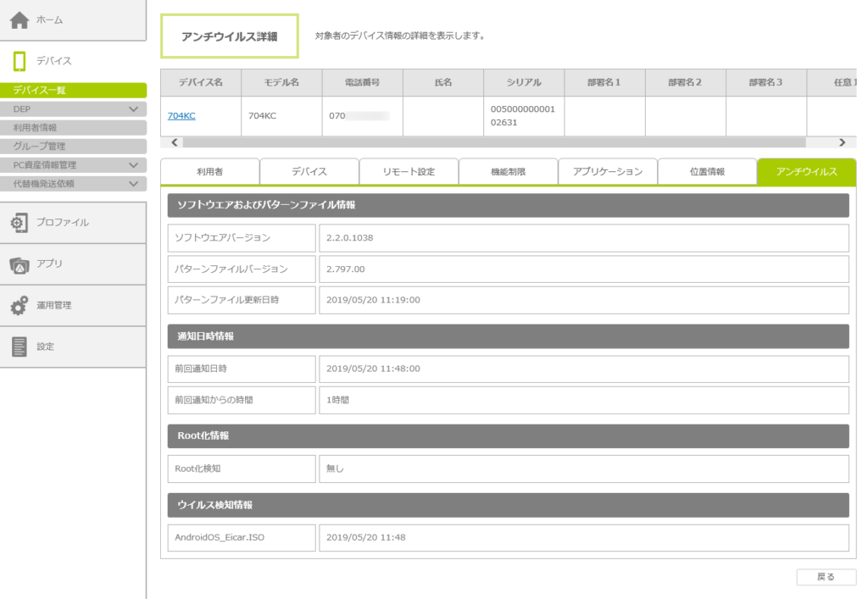Open the リモート設定 tab
Screen dimensions: 868x599
[409, 172]
